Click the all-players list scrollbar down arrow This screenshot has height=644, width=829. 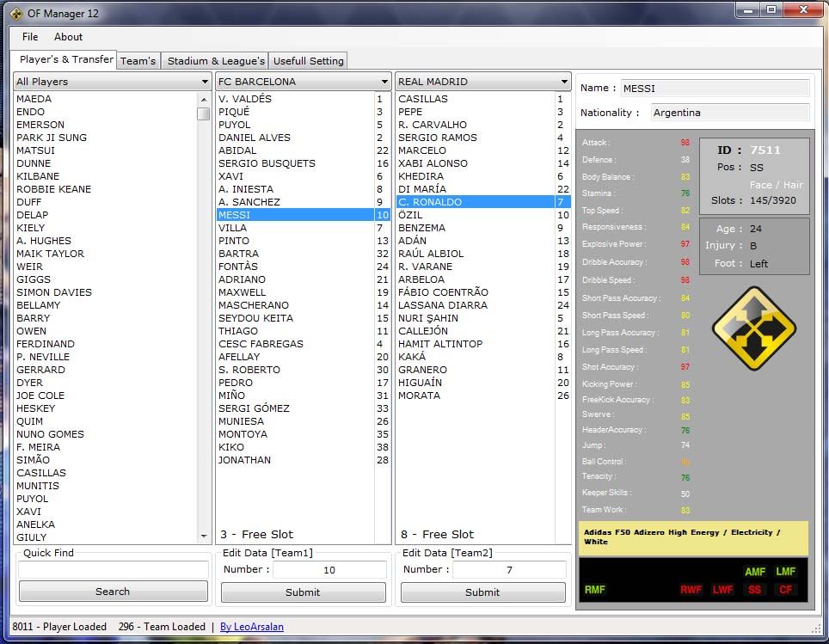(x=204, y=537)
